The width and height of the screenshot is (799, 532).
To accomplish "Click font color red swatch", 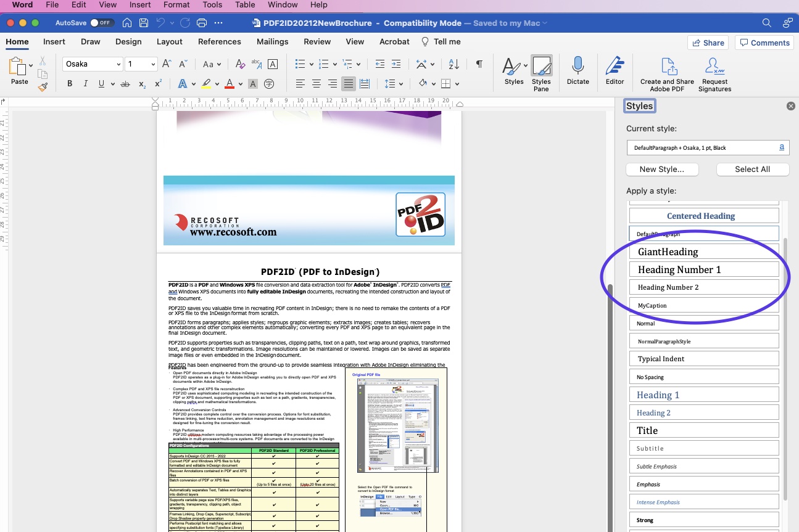I will pos(230,84).
